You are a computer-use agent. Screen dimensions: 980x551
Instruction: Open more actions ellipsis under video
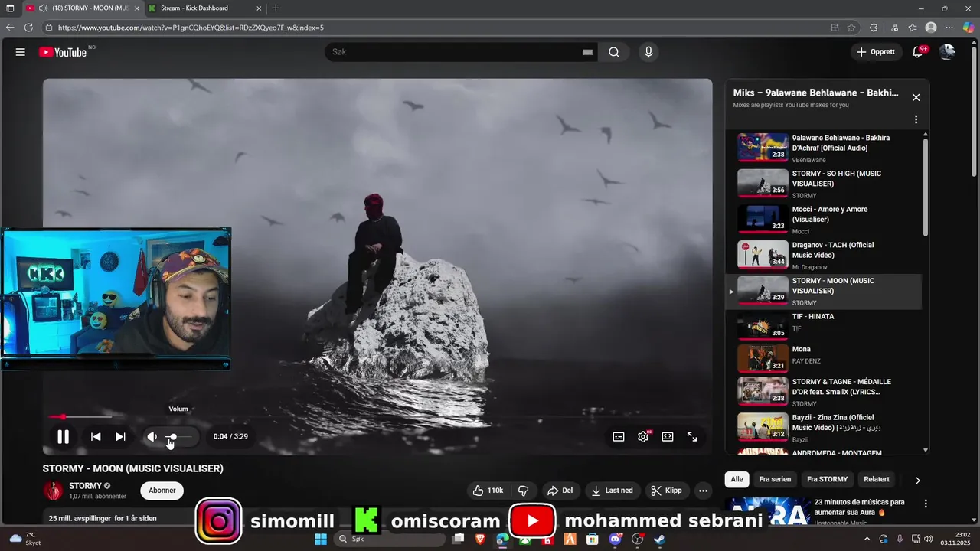(703, 491)
